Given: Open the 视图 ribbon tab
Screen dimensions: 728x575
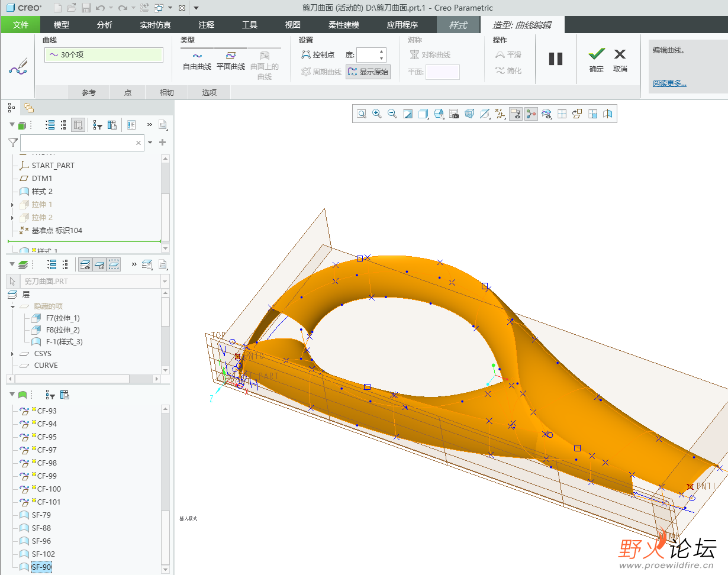Looking at the screenshot, I should tap(292, 25).
